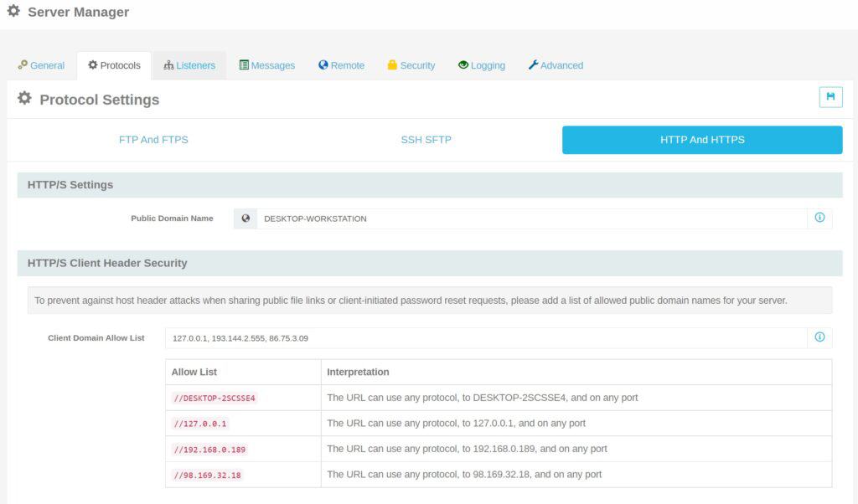This screenshot has width=858, height=504.
Task: Click the HTTP/S Settings section header
Action: pos(430,185)
